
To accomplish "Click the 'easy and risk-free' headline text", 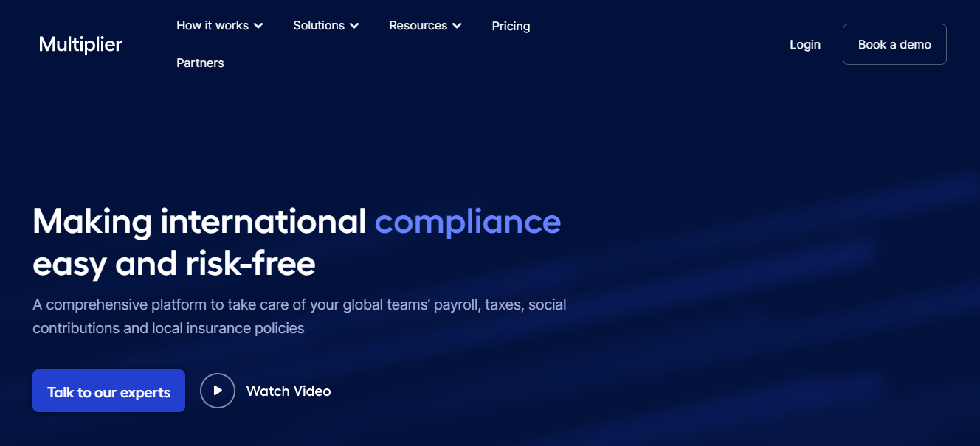I will [174, 264].
